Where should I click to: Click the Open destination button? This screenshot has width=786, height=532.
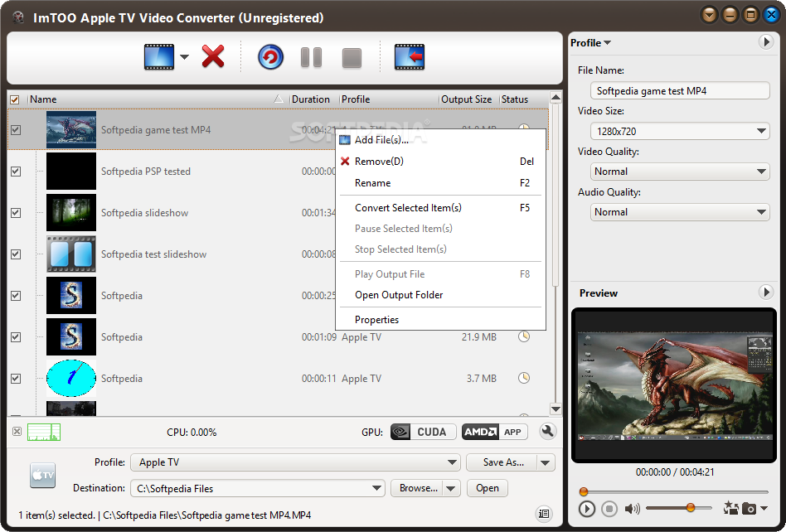coord(488,488)
